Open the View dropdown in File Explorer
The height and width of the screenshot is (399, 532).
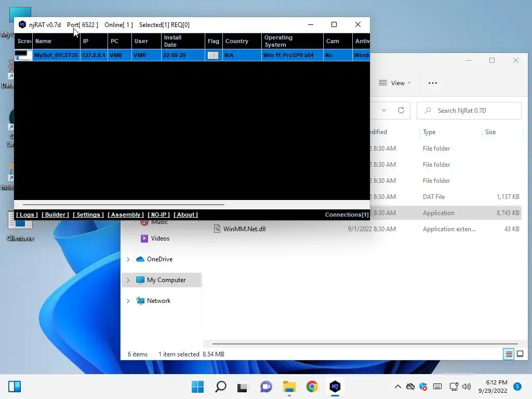395,83
